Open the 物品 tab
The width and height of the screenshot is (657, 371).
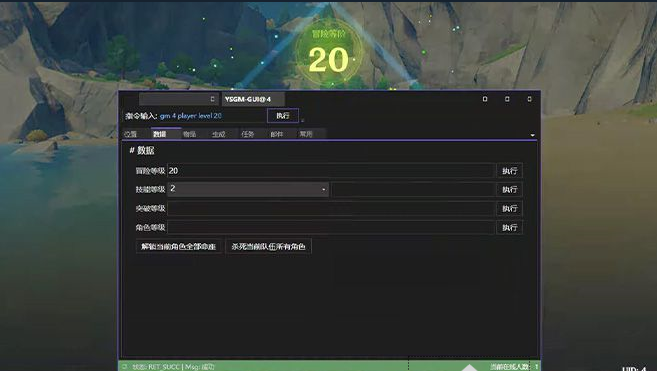pos(189,134)
